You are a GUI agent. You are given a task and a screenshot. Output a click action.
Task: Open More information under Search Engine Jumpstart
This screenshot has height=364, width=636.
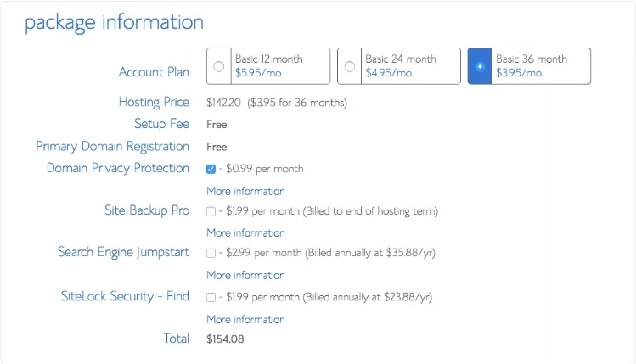coord(245,275)
